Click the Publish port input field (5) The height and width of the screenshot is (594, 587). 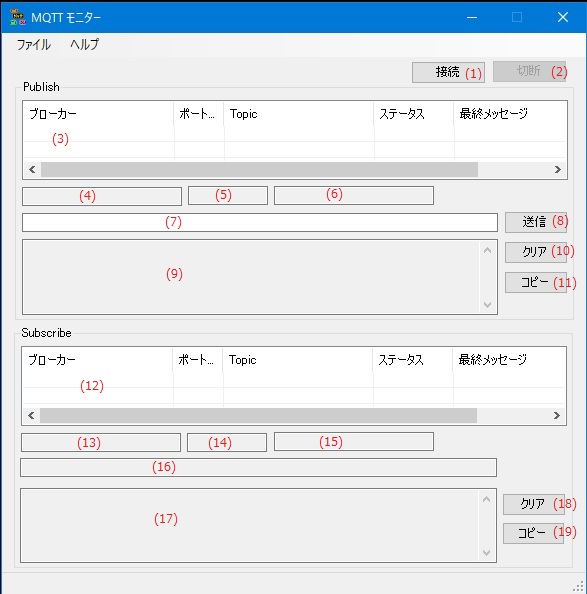point(228,195)
